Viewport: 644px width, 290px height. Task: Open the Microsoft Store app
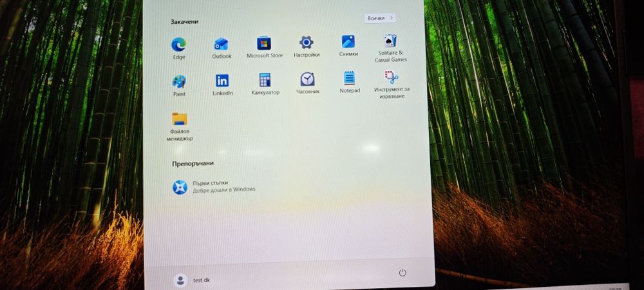265,47
